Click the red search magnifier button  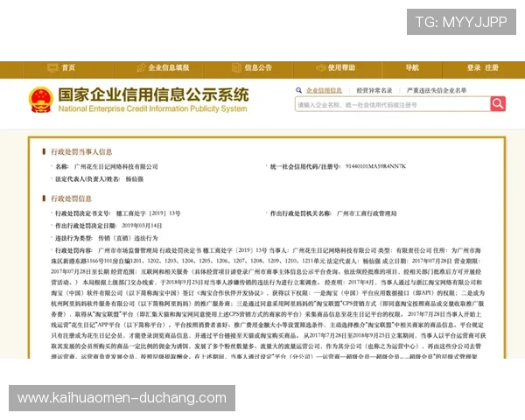[498, 104]
